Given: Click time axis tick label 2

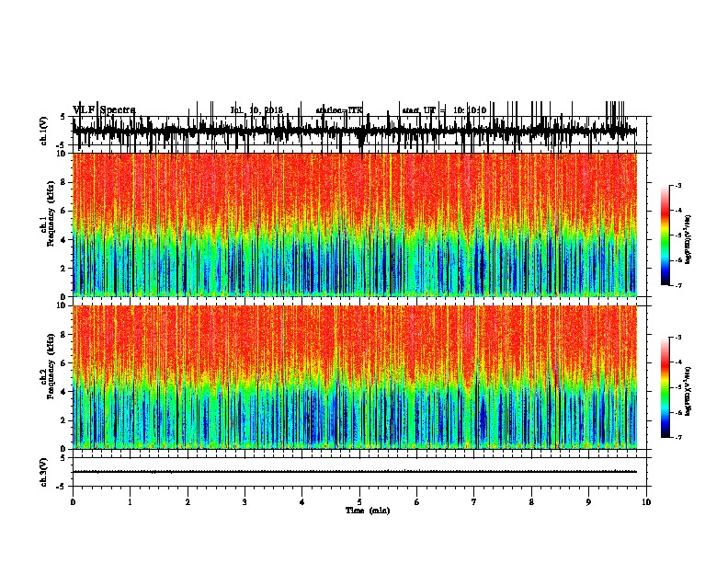Looking at the screenshot, I should (x=188, y=502).
